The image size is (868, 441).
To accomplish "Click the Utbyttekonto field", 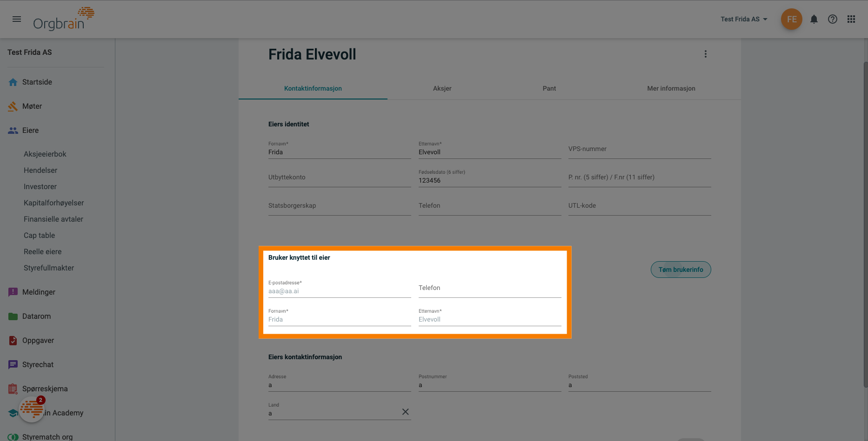I will [x=340, y=178].
